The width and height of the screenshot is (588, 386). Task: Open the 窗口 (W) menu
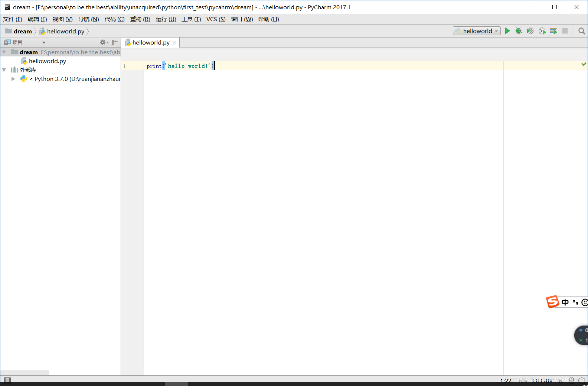pos(242,19)
